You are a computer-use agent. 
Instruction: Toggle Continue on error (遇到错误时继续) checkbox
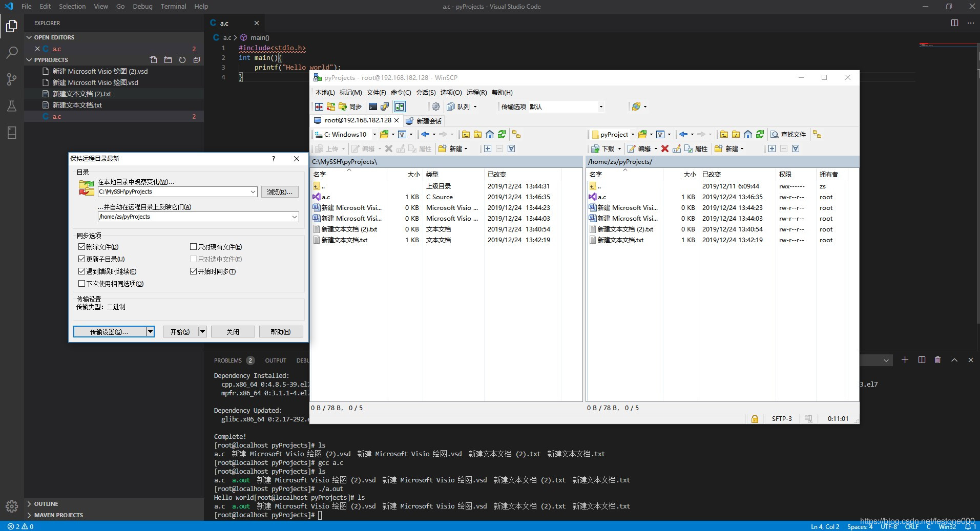point(108,271)
